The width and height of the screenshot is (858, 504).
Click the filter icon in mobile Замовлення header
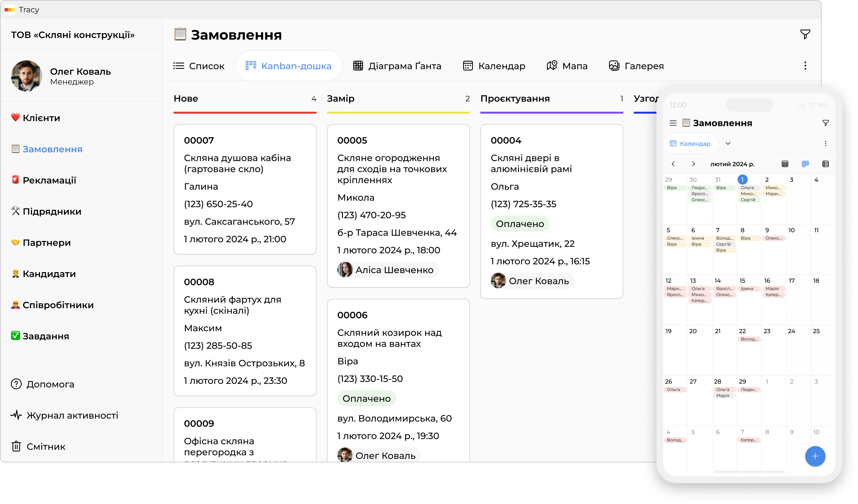(x=825, y=123)
